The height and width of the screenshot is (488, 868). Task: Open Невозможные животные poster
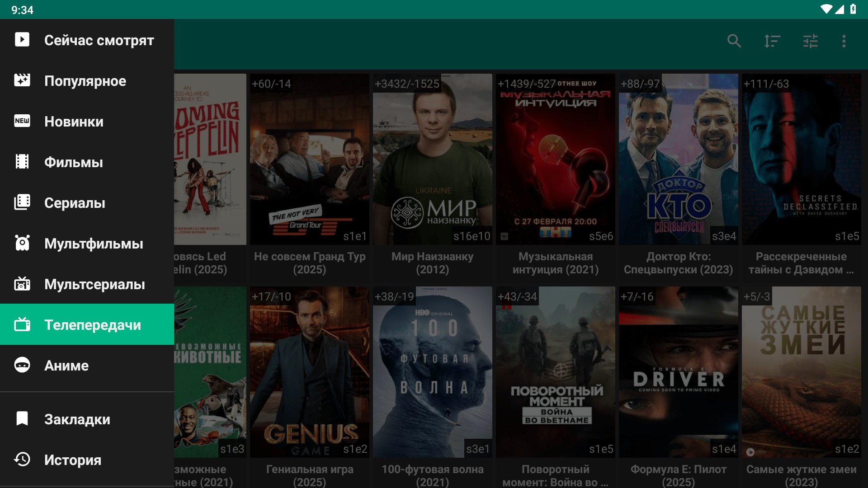pyautogui.click(x=210, y=372)
